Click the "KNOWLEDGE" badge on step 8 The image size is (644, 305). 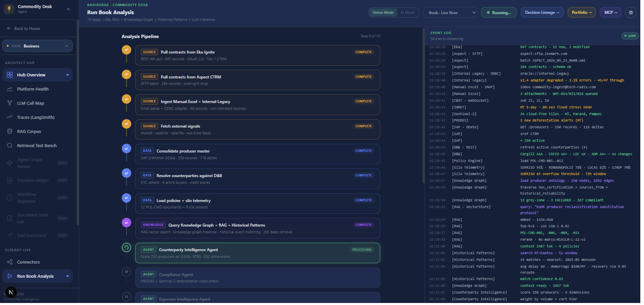(x=153, y=225)
